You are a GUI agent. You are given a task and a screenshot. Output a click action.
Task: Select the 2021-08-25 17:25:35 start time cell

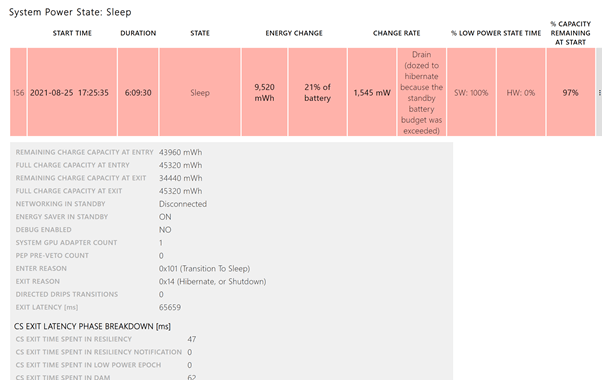pos(72,93)
